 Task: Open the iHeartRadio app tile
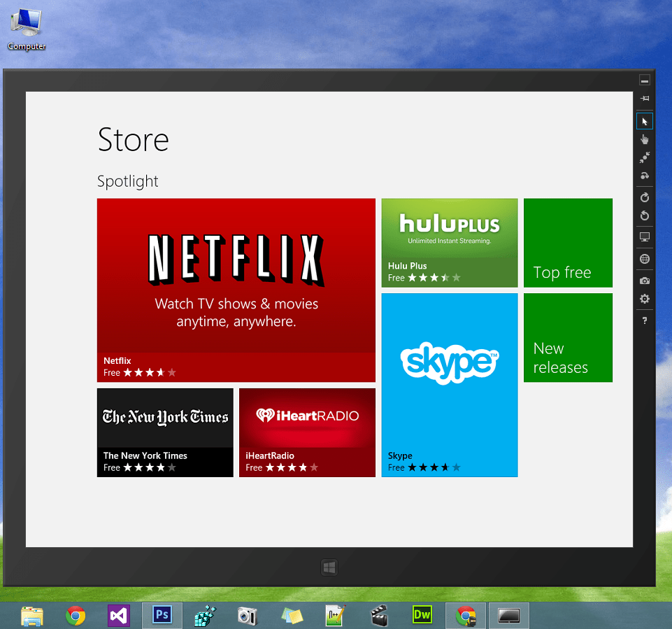307,432
